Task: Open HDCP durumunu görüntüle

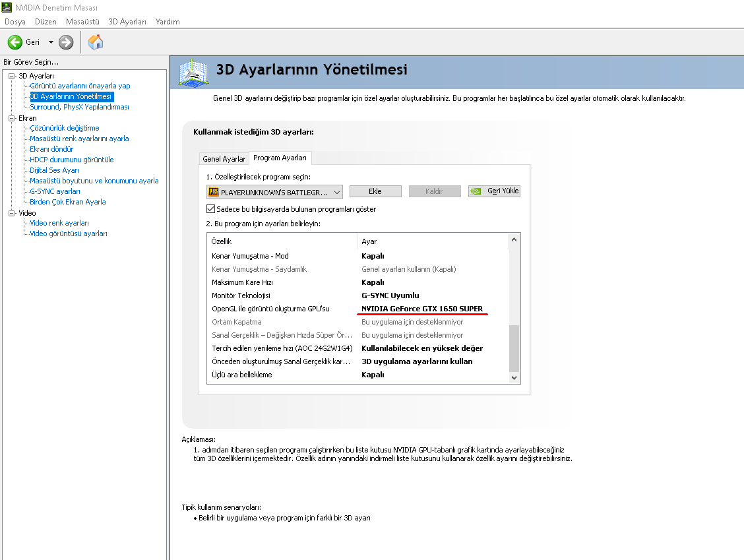Action: [72, 160]
